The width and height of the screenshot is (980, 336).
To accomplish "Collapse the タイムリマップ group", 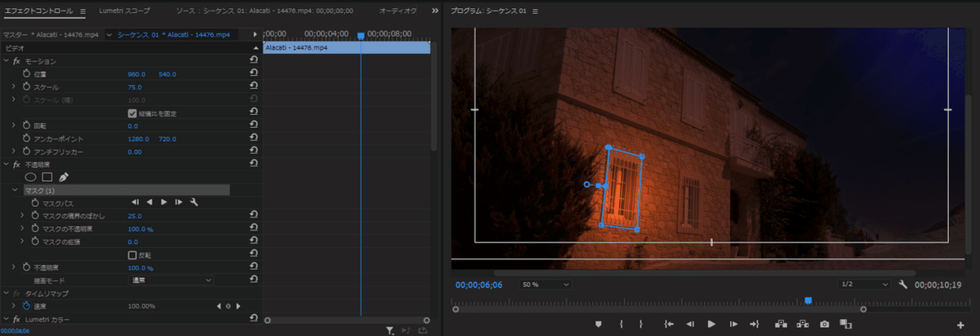I will point(6,293).
